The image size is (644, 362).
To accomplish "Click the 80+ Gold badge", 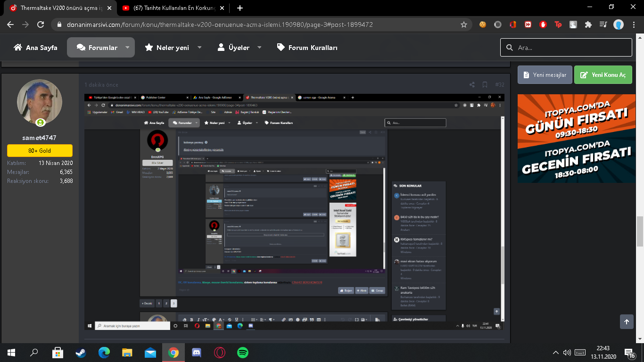I will (40, 150).
